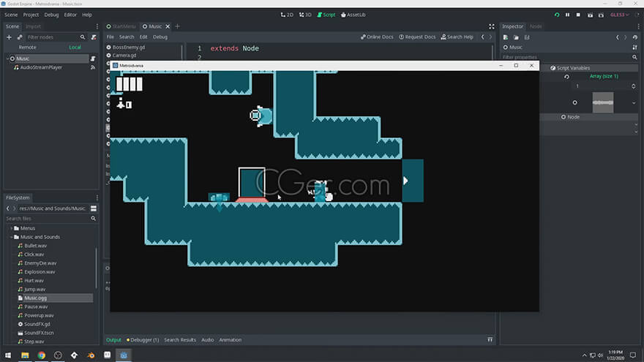The image size is (644, 362).
Task: Open Online Docs
Action: [377, 37]
